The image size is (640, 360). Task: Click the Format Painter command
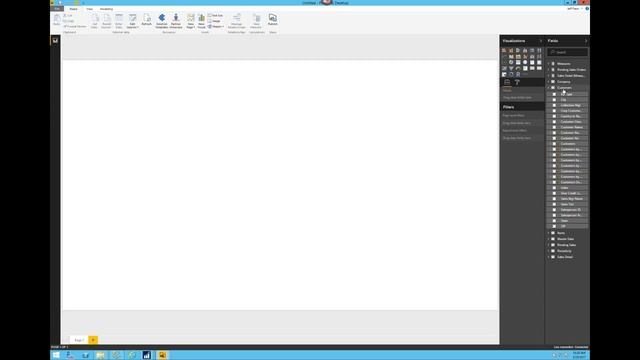click(x=75, y=27)
